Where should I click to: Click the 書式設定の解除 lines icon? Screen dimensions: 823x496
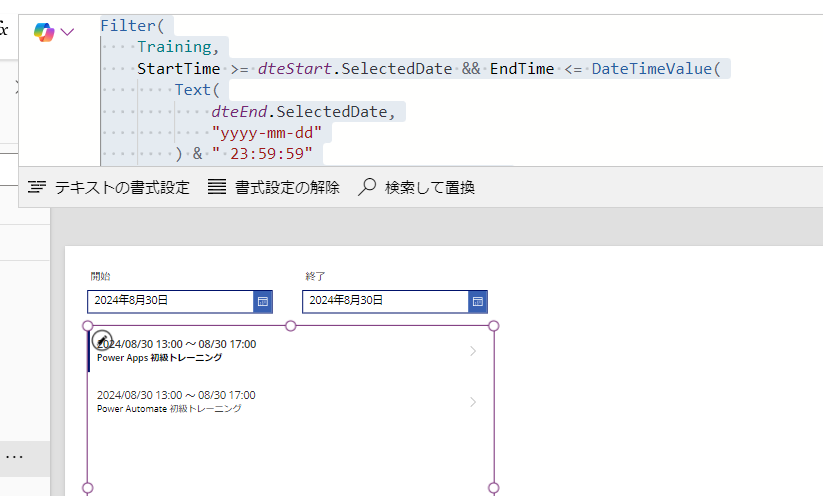click(217, 187)
